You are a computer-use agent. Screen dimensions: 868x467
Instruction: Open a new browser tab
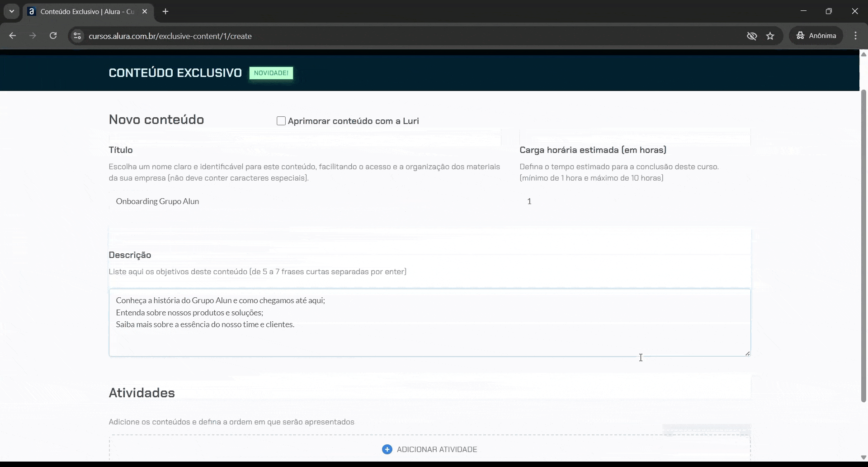(165, 12)
